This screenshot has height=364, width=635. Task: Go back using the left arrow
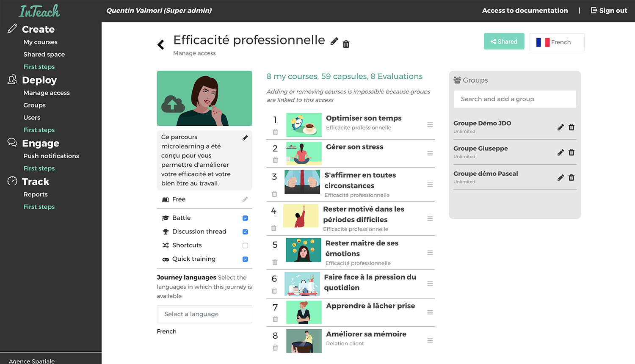coord(161,44)
